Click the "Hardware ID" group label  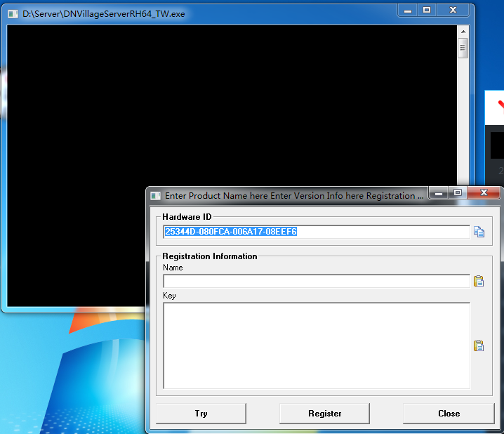click(187, 217)
